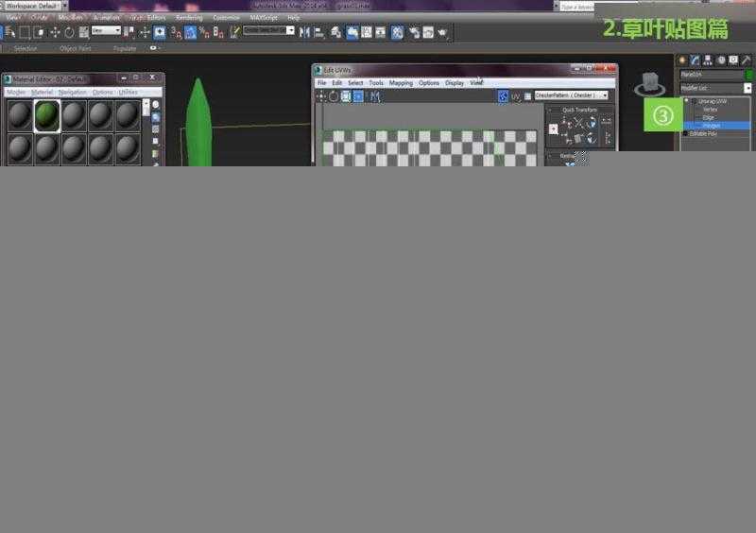Open the MAXScript menu
Image resolution: width=756 pixels, height=533 pixels.
pos(264,17)
